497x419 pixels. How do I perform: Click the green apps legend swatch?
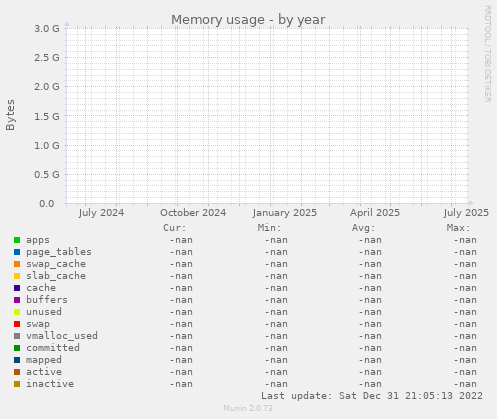[x=17, y=240]
